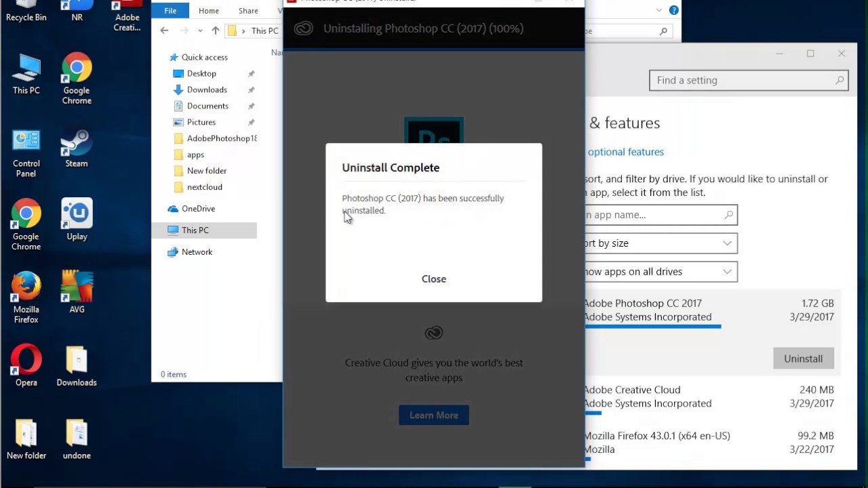
Task: Open the Home tab in File Explorer
Action: point(208,11)
